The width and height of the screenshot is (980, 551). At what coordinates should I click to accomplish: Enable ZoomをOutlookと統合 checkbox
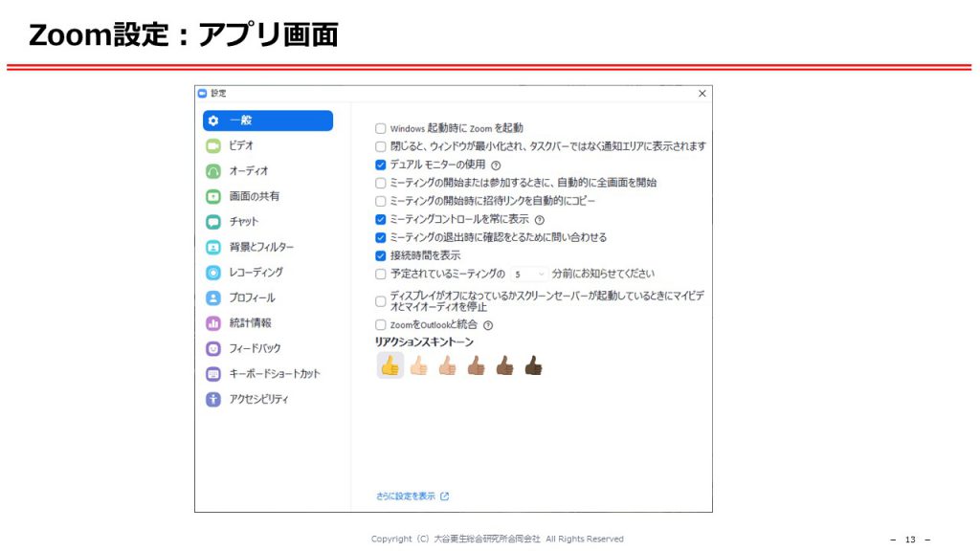[x=381, y=325]
